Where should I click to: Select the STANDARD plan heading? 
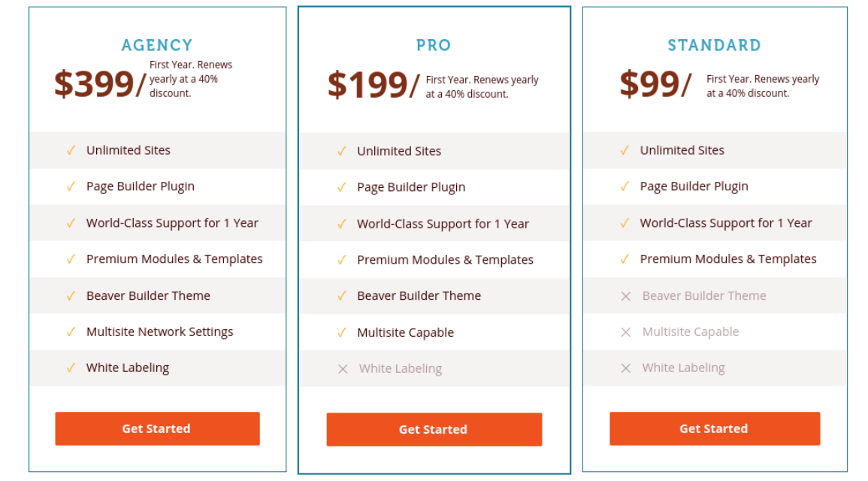click(714, 45)
